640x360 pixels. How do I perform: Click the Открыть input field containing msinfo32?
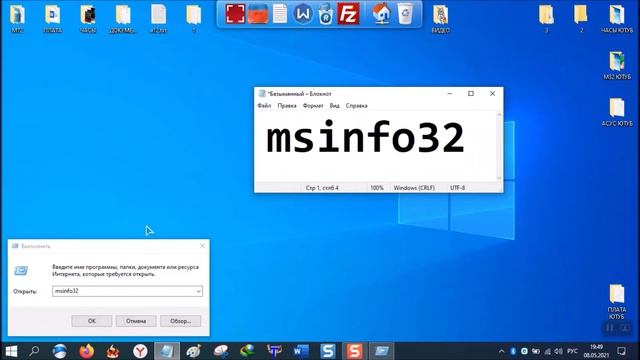click(127, 291)
